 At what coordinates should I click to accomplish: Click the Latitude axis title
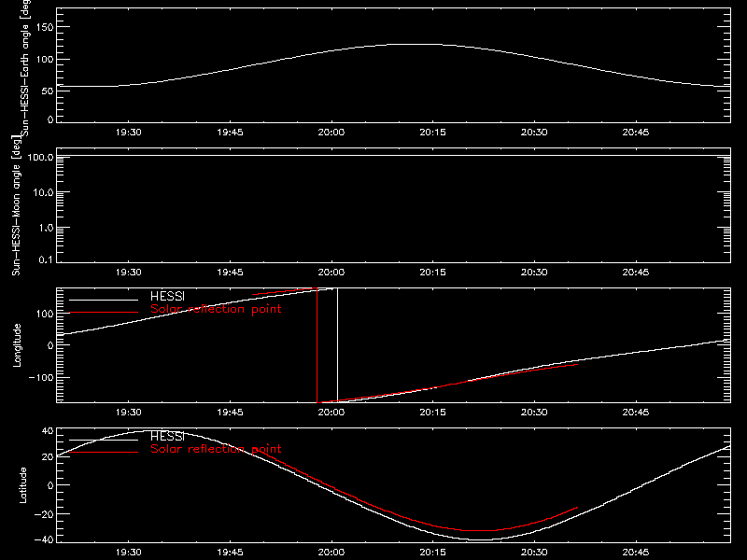point(22,485)
